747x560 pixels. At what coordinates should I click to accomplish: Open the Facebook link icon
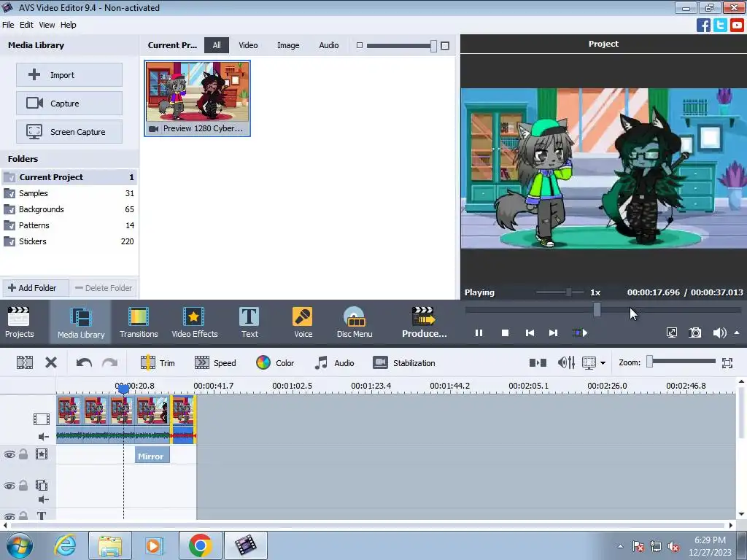click(x=703, y=25)
